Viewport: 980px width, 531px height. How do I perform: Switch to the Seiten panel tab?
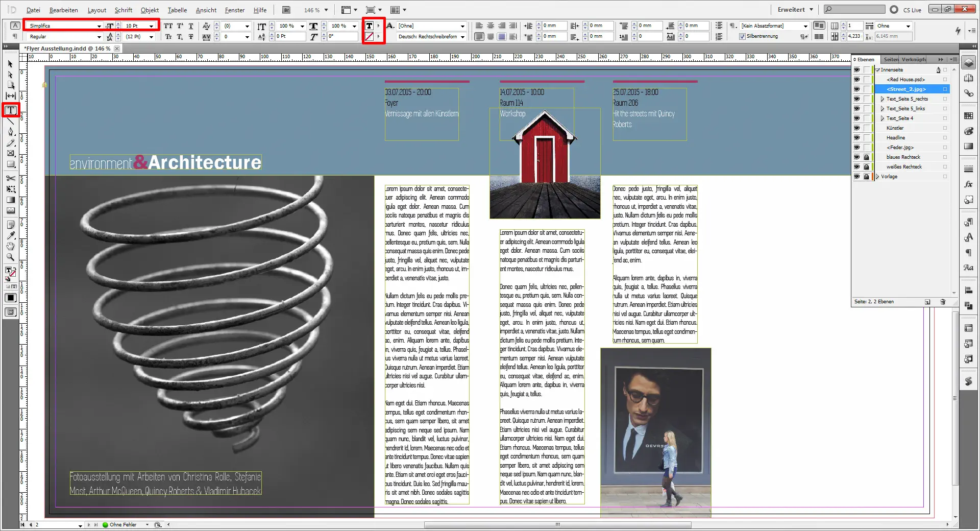tap(890, 59)
